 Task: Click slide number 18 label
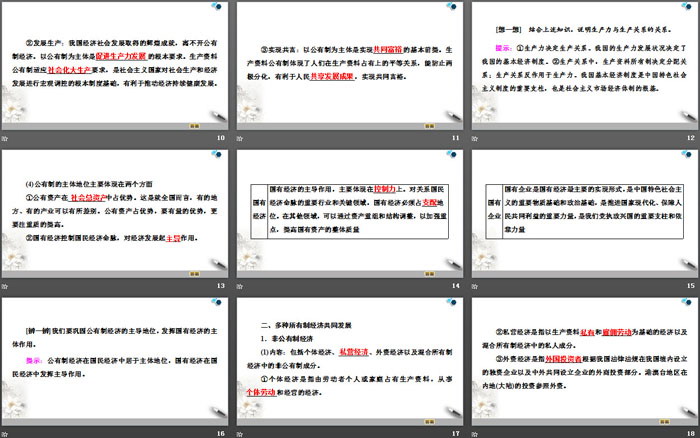click(691, 434)
